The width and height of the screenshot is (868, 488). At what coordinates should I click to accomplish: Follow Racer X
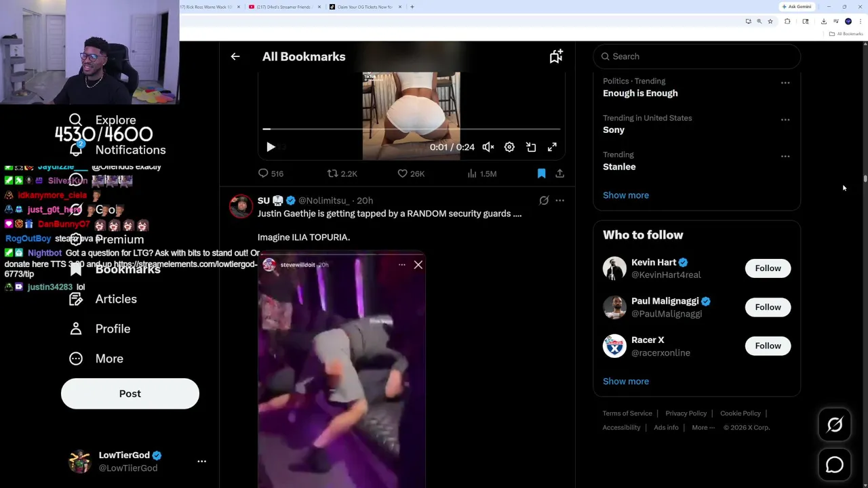(x=768, y=346)
